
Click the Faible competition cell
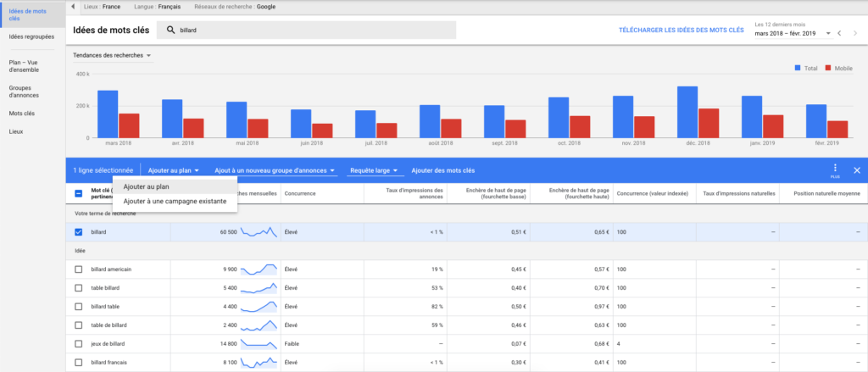click(292, 344)
